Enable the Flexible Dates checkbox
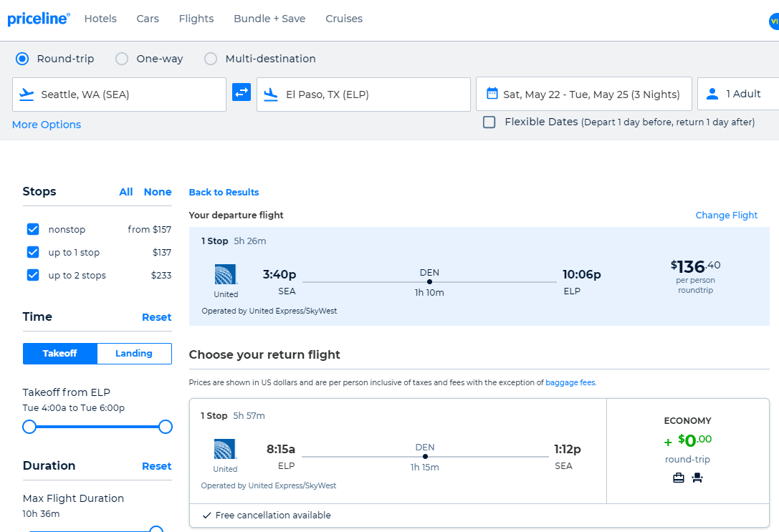This screenshot has width=779, height=532. tap(489, 122)
